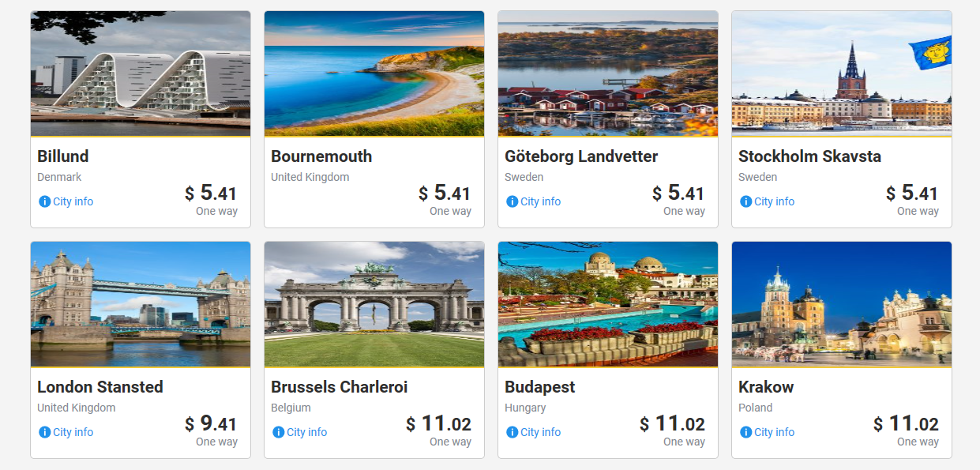Open the Bournemouth beach photo

(374, 73)
